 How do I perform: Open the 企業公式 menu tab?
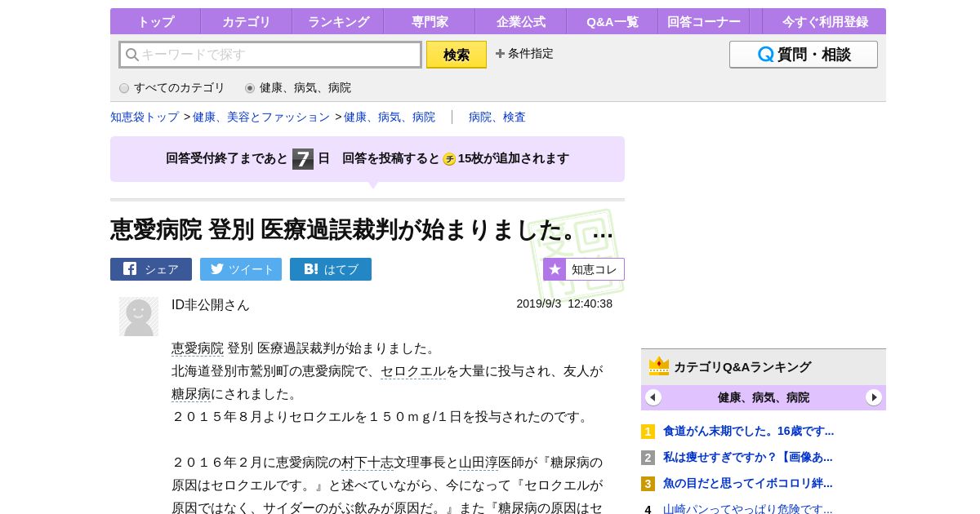coord(520,21)
